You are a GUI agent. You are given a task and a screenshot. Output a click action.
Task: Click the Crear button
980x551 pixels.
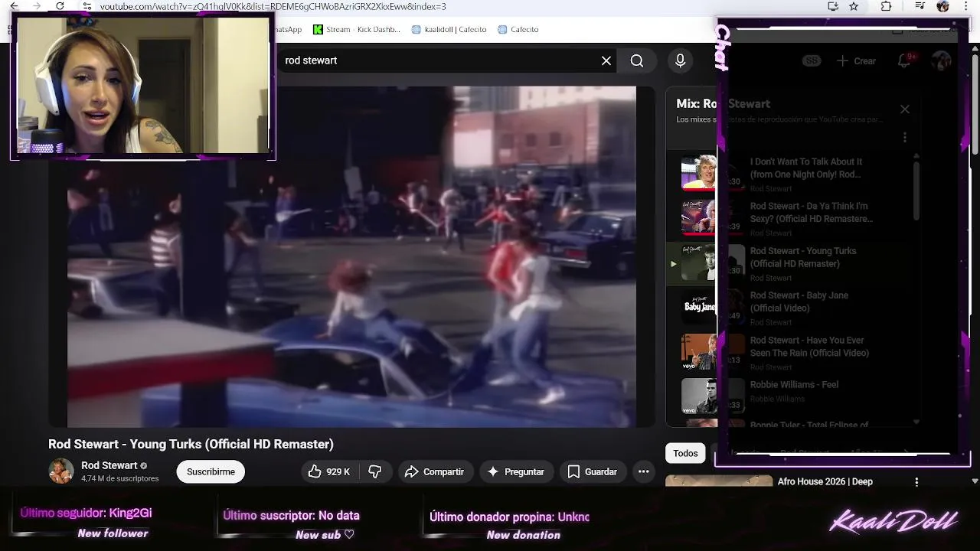(856, 60)
